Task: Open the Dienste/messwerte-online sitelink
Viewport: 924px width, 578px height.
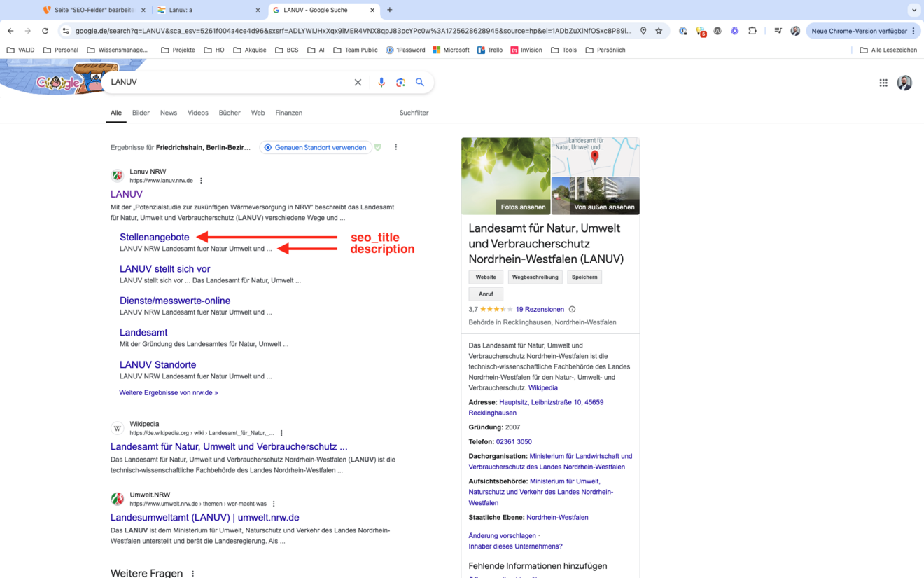Action: [x=175, y=301]
